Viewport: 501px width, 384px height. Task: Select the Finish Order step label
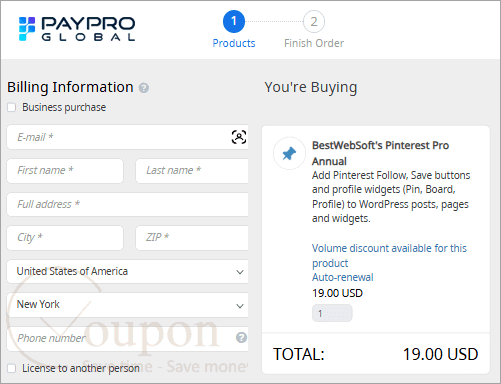coord(314,43)
